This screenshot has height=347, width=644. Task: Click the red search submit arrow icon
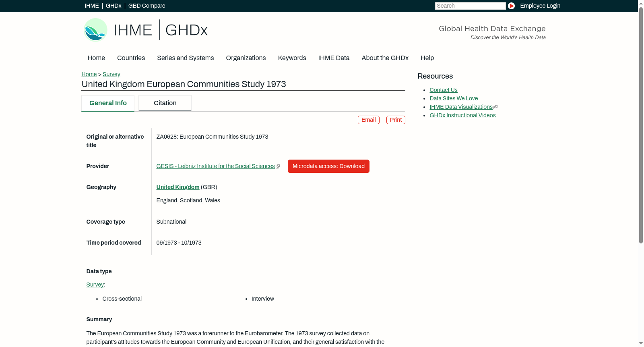pyautogui.click(x=511, y=6)
